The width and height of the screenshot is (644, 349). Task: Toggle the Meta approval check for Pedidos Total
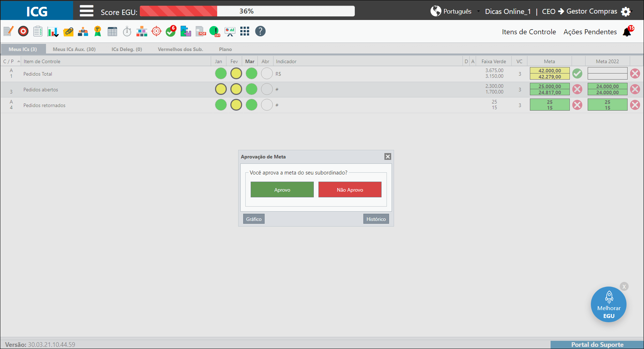click(577, 74)
